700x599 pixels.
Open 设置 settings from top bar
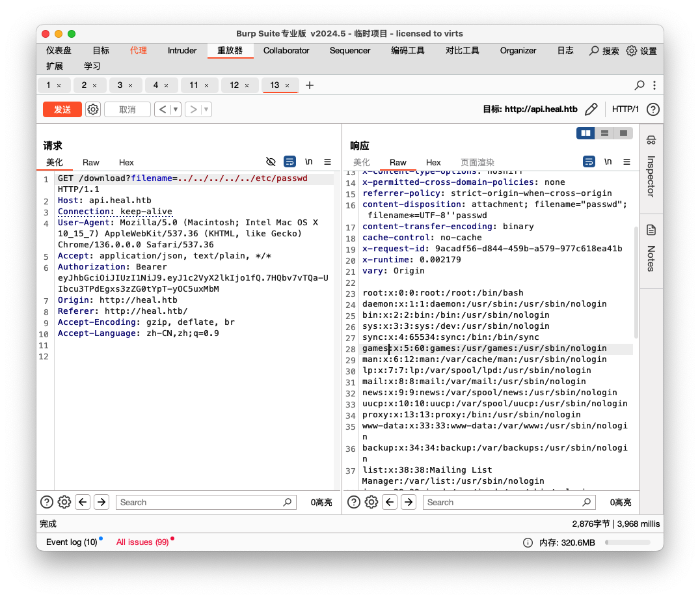pos(641,51)
